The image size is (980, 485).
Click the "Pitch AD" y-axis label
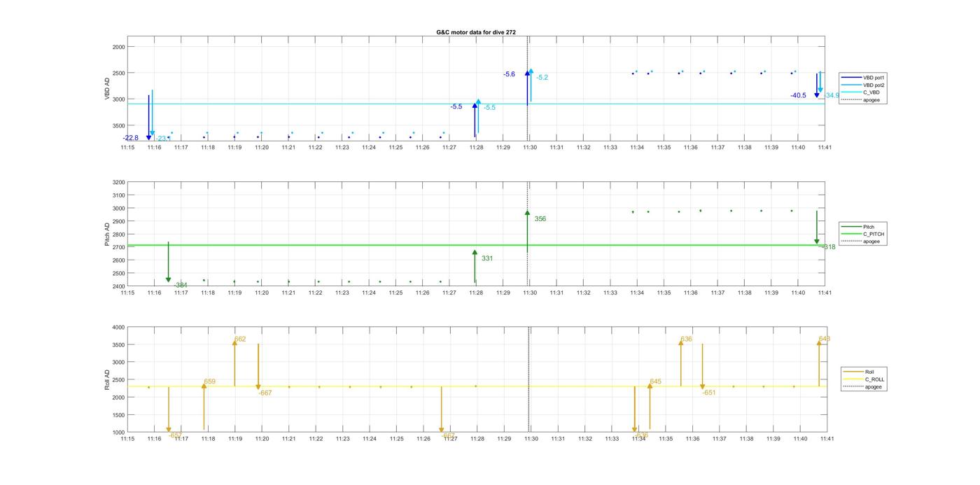pos(108,234)
